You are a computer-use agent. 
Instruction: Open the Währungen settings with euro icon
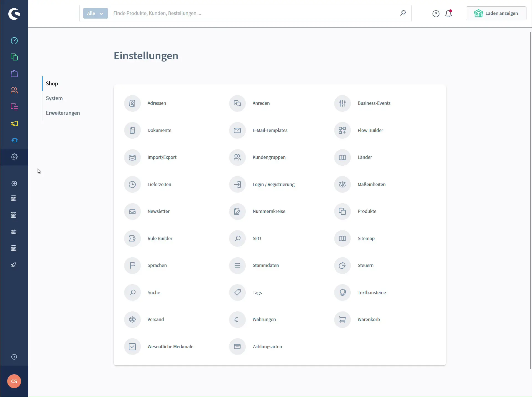pyautogui.click(x=264, y=319)
